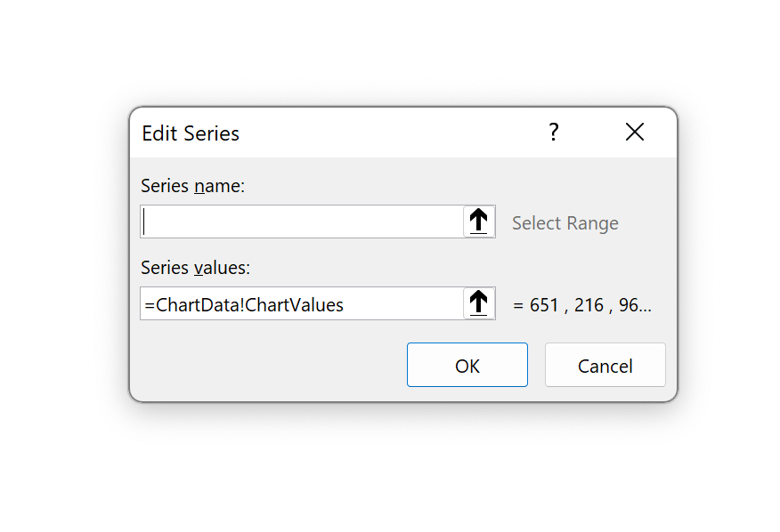The image size is (780, 532).
Task: Click the grey 'Select Range' hint text
Action: coord(565,223)
